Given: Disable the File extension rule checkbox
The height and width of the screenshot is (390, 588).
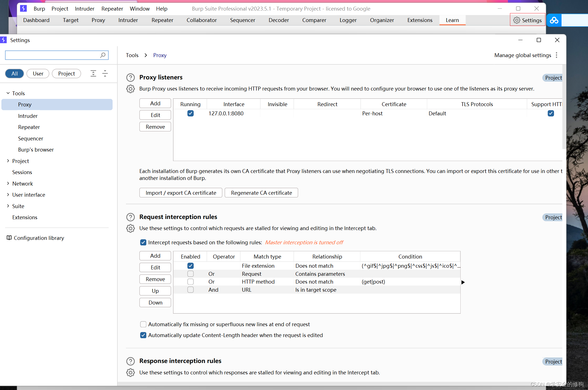Looking at the screenshot, I should (191, 266).
